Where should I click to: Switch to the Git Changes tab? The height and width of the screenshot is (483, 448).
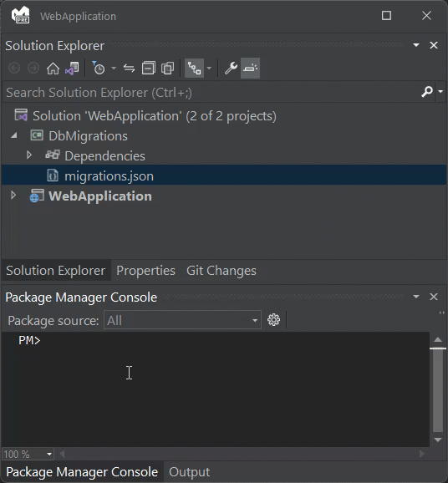click(x=221, y=271)
